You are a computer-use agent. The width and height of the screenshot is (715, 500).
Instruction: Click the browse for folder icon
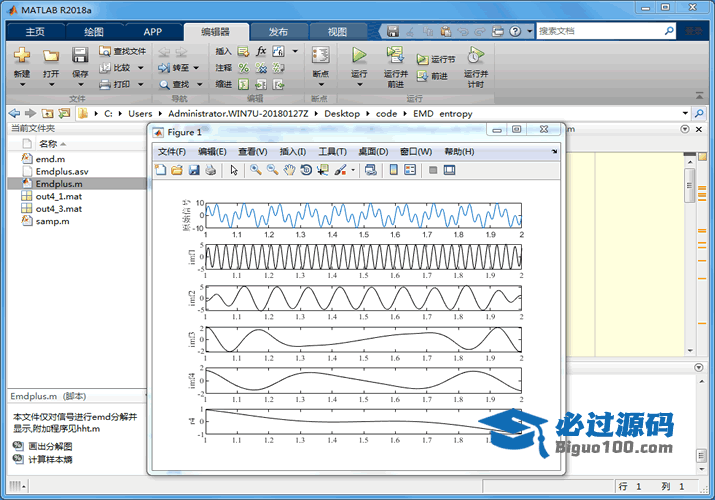coord(64,113)
